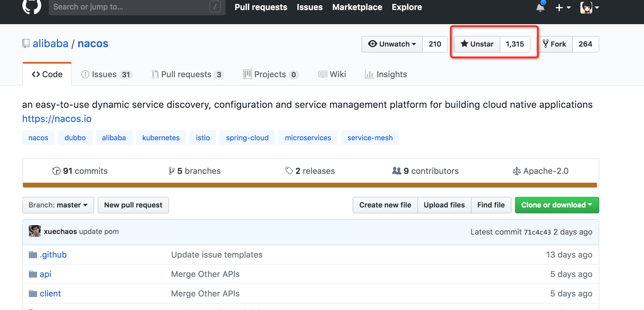Screen dimensions: 644x310
Task: Open 'Update issue templates' commit message
Action: 217,255
